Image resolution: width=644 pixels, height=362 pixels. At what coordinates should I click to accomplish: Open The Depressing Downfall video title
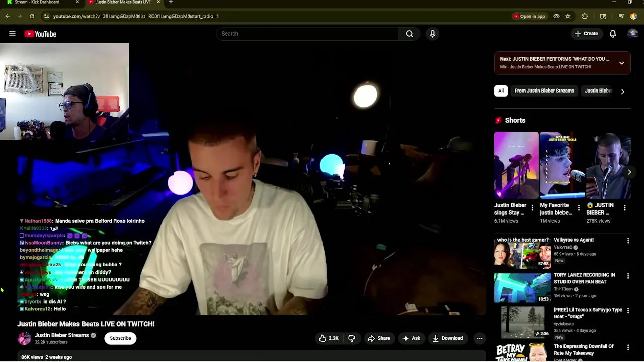point(584,350)
